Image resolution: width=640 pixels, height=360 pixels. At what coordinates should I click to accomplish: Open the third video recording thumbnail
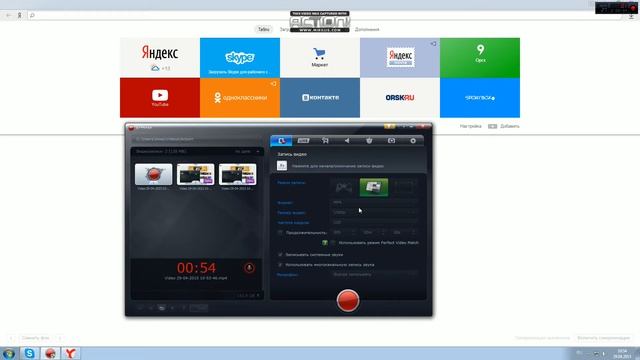pos(238,174)
